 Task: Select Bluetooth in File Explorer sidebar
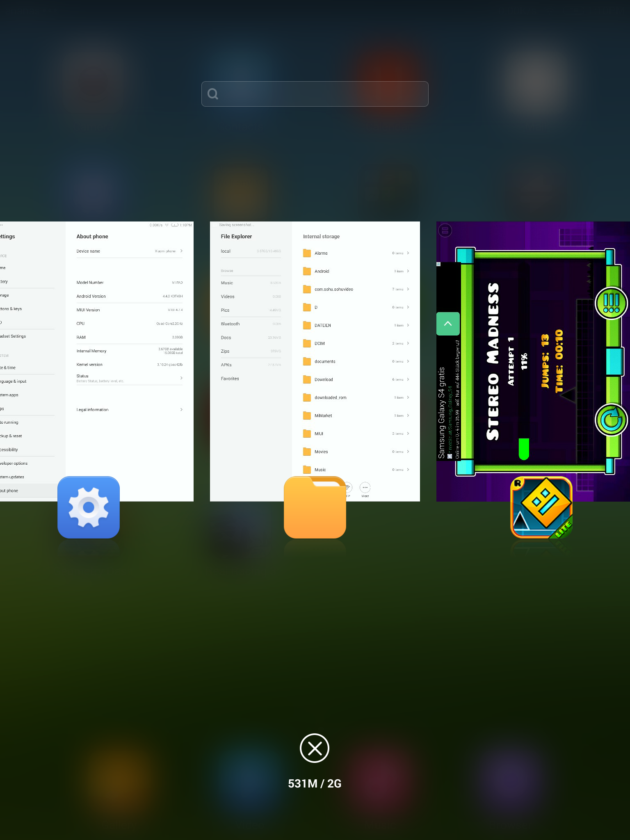pyautogui.click(x=251, y=324)
